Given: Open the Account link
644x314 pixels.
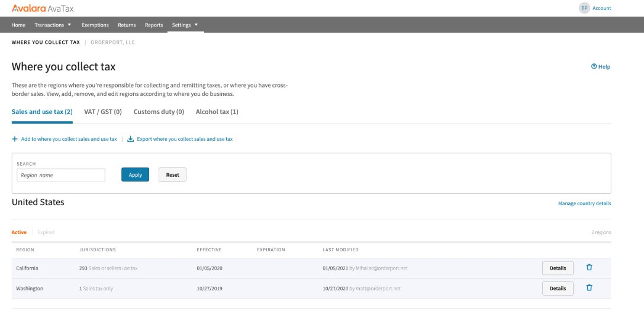Looking at the screenshot, I should (x=602, y=8).
